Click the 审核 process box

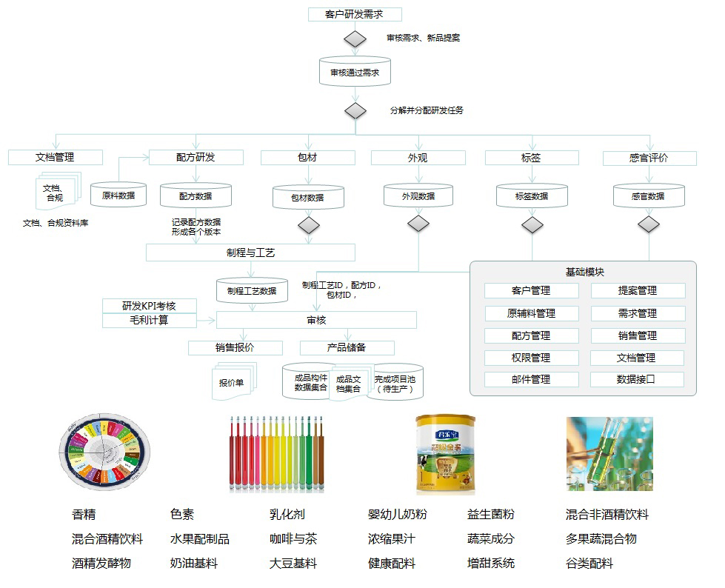pyautogui.click(x=316, y=320)
